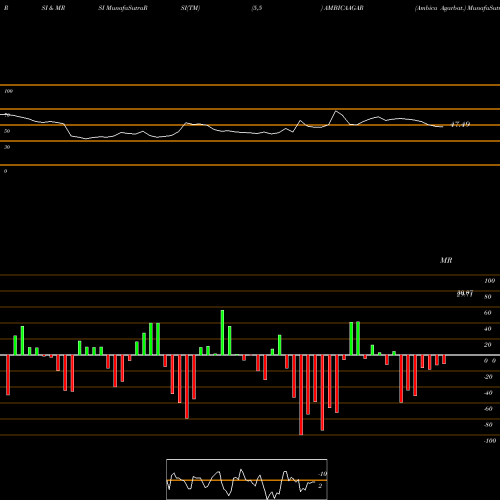Click the 40 label on MR axis

tap(487, 329)
